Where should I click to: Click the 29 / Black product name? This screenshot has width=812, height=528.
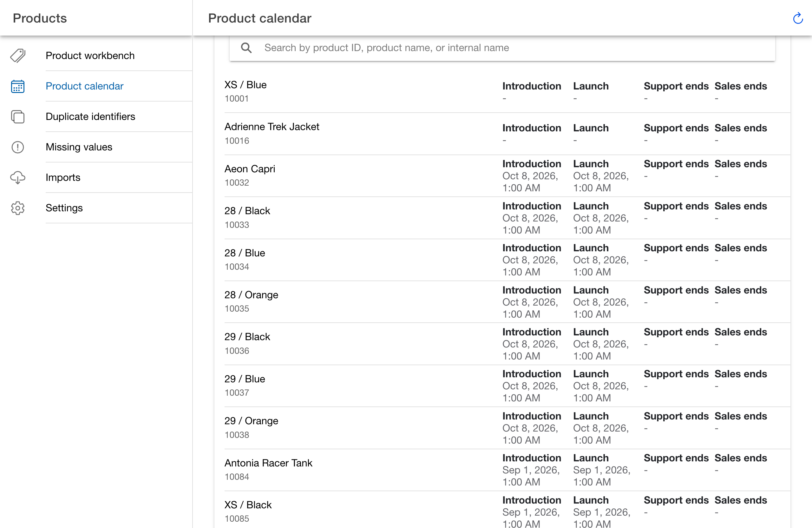click(x=247, y=337)
